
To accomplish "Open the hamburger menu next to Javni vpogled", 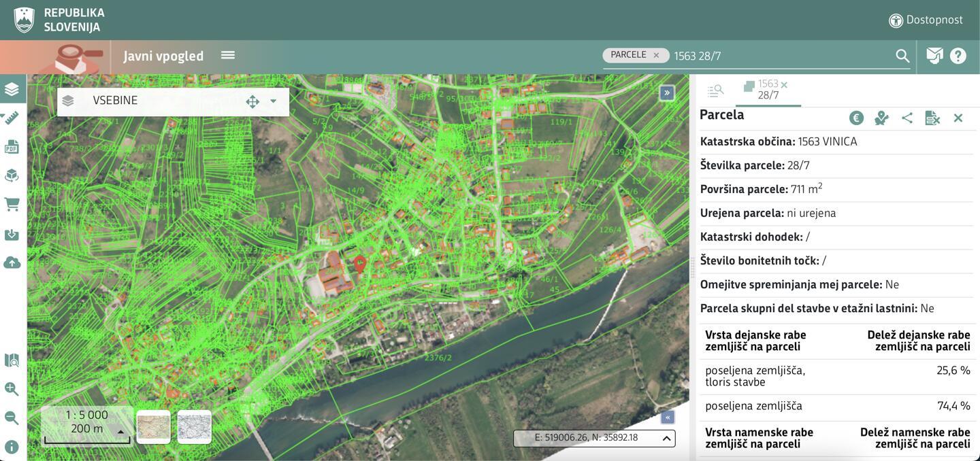I will click(228, 55).
